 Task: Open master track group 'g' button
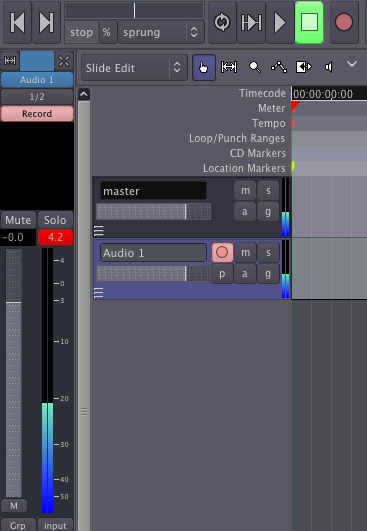point(268,212)
